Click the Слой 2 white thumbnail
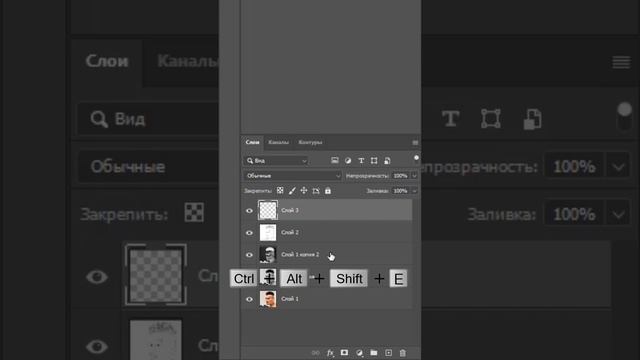Image resolution: width=640 pixels, height=360 pixels. pyautogui.click(x=268, y=232)
